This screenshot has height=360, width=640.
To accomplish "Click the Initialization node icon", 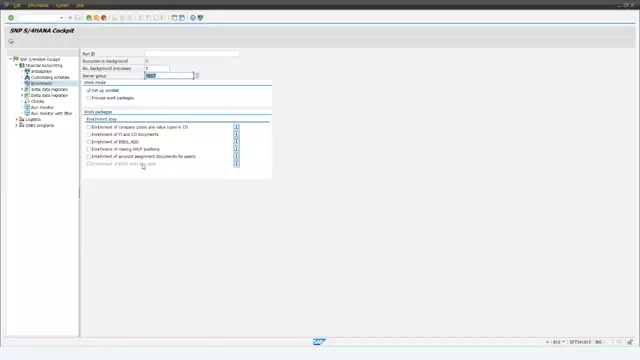I will pos(27,71).
